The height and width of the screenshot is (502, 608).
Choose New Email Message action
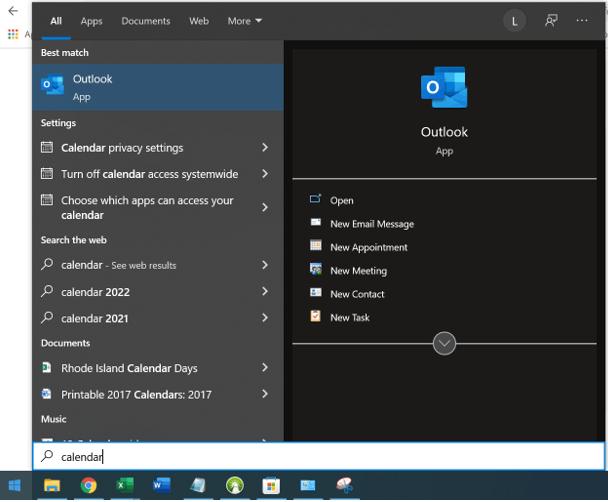pos(372,224)
